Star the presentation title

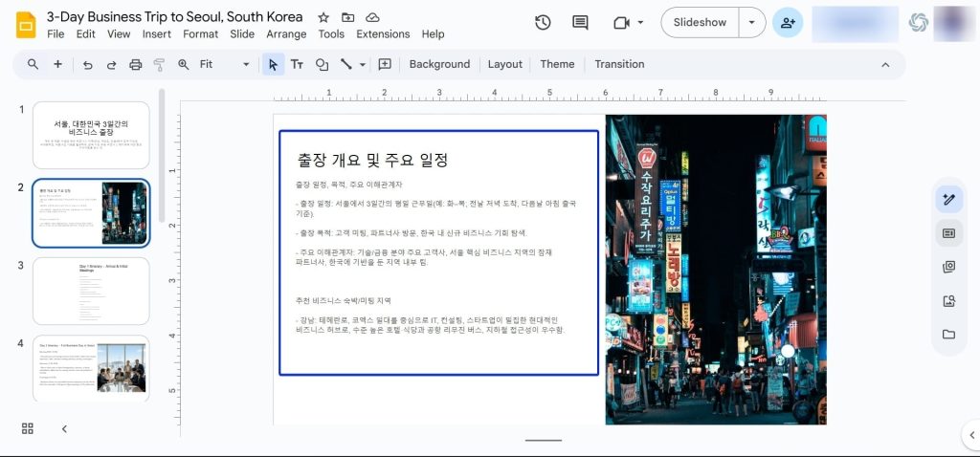tap(323, 17)
